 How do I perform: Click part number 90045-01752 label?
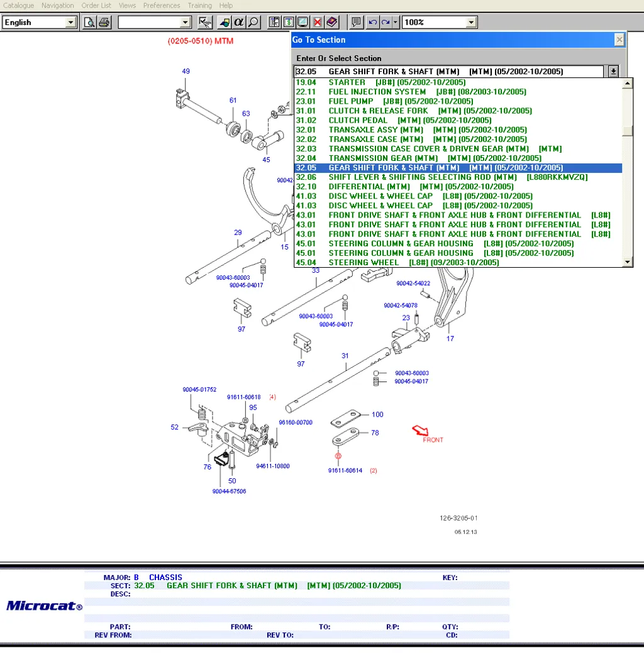(199, 390)
